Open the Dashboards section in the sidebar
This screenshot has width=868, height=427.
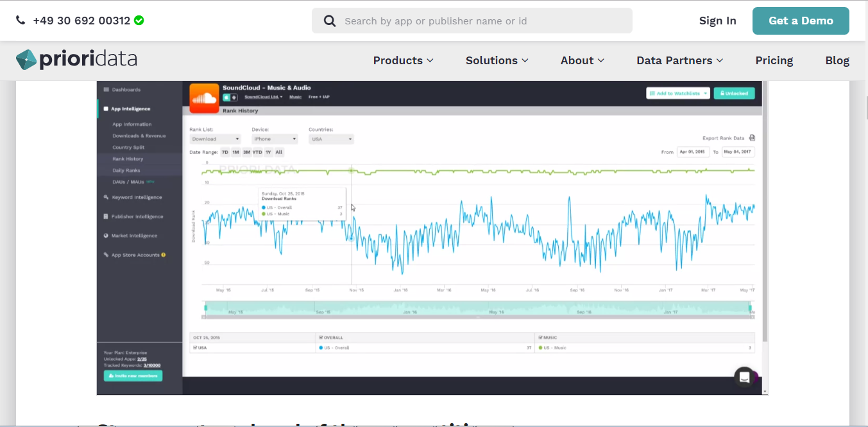click(x=124, y=89)
